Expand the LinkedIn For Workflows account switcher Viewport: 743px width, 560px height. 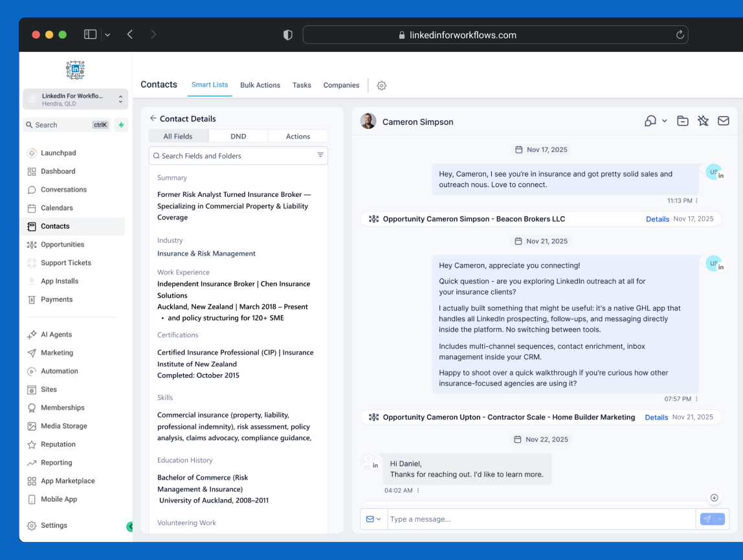coord(76,98)
